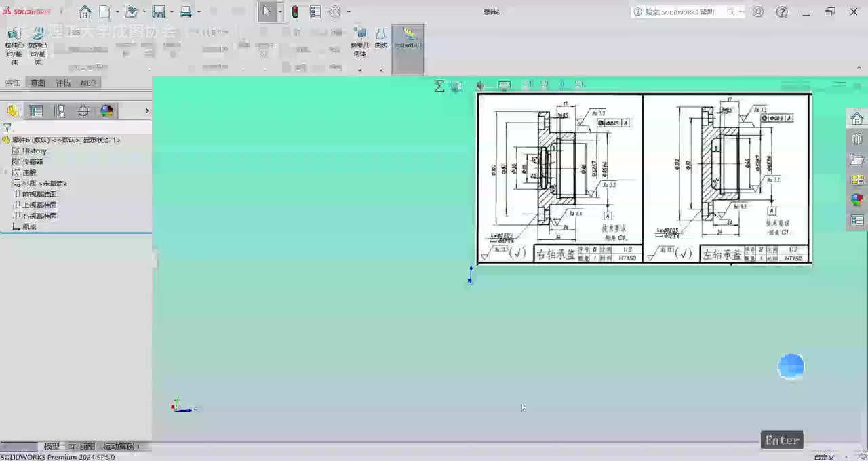868x461 pixels.
Task: Open dropdown arrow beside Select tool
Action: [x=280, y=12]
